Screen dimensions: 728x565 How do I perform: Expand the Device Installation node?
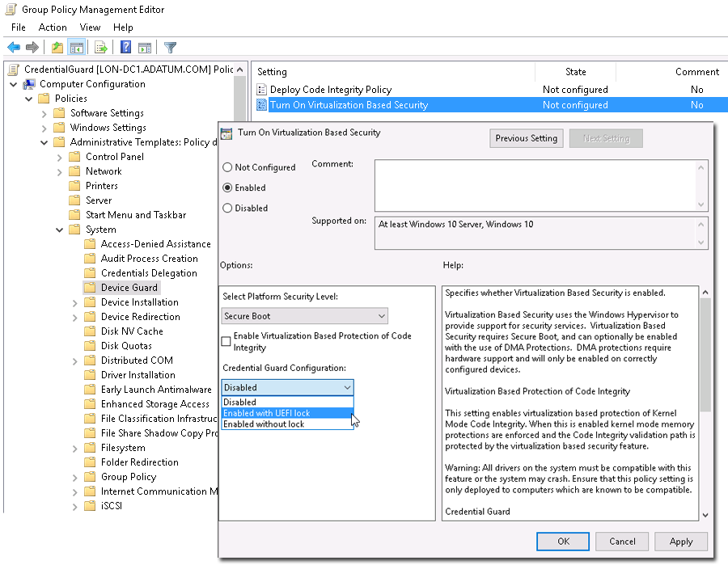(74, 303)
